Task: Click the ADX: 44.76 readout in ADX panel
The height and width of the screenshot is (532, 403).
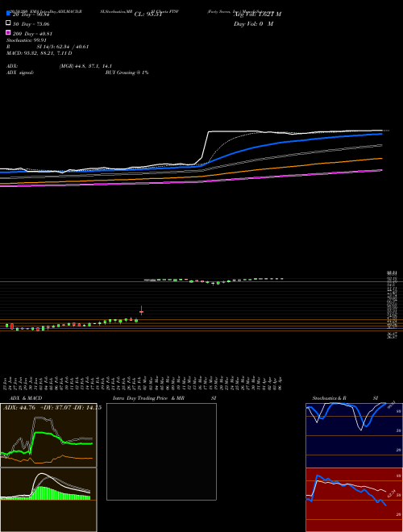Action: click(19, 408)
